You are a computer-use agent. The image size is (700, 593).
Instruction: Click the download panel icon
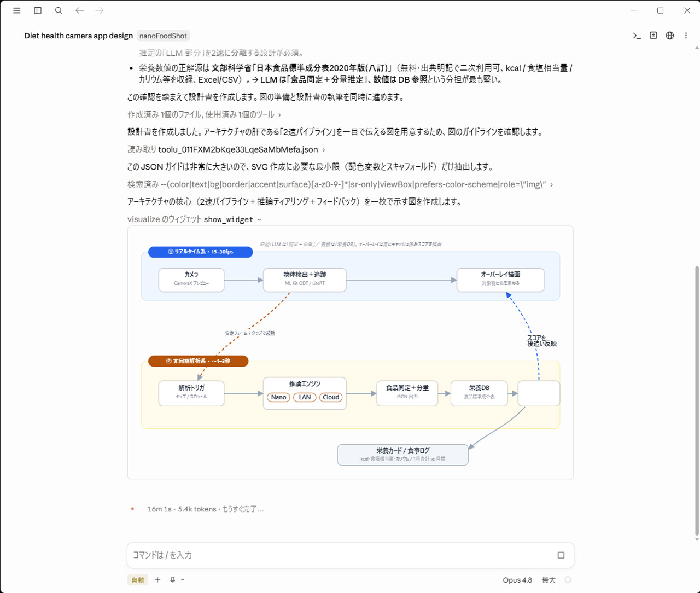click(x=654, y=36)
